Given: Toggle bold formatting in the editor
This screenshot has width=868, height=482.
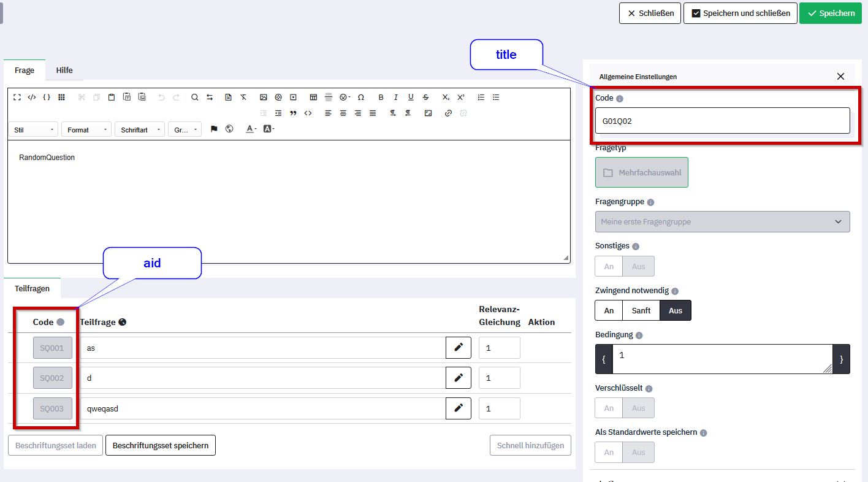Looking at the screenshot, I should coord(381,98).
